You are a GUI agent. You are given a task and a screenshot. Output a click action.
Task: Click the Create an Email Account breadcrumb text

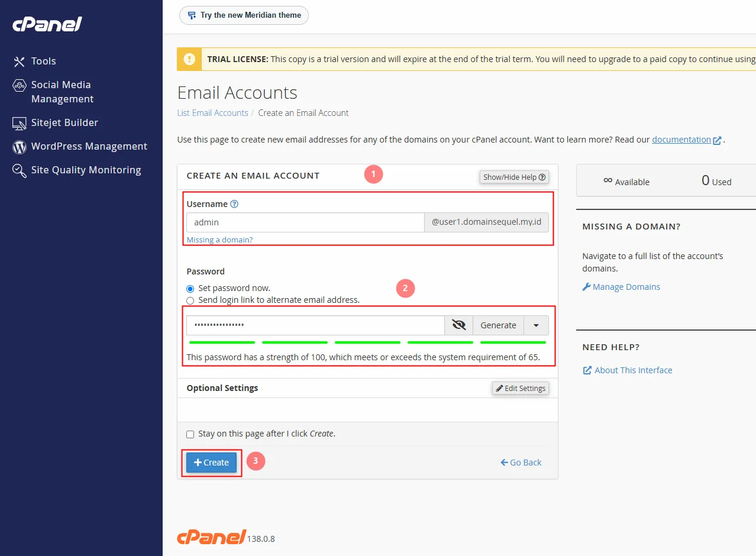(303, 113)
